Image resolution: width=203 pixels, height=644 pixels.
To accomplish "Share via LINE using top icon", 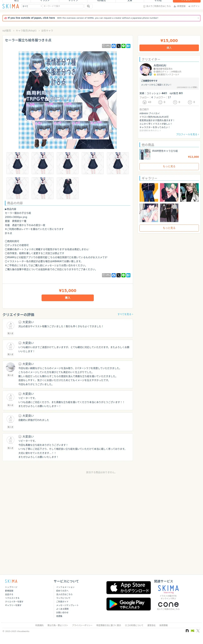I will 123,46.
